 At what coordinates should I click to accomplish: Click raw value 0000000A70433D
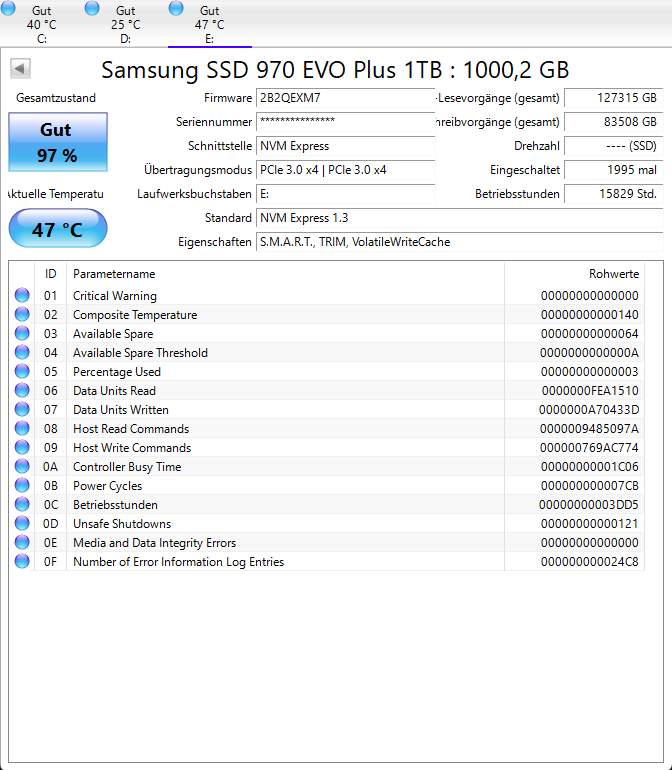589,410
